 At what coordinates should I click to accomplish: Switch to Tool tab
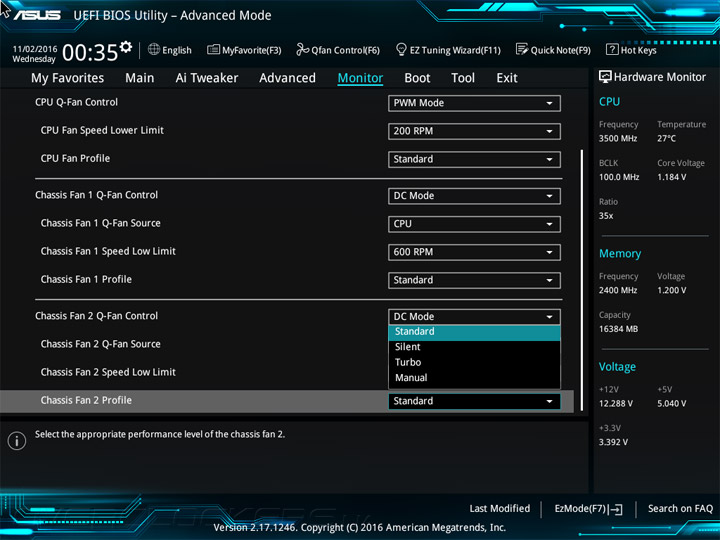(x=463, y=78)
